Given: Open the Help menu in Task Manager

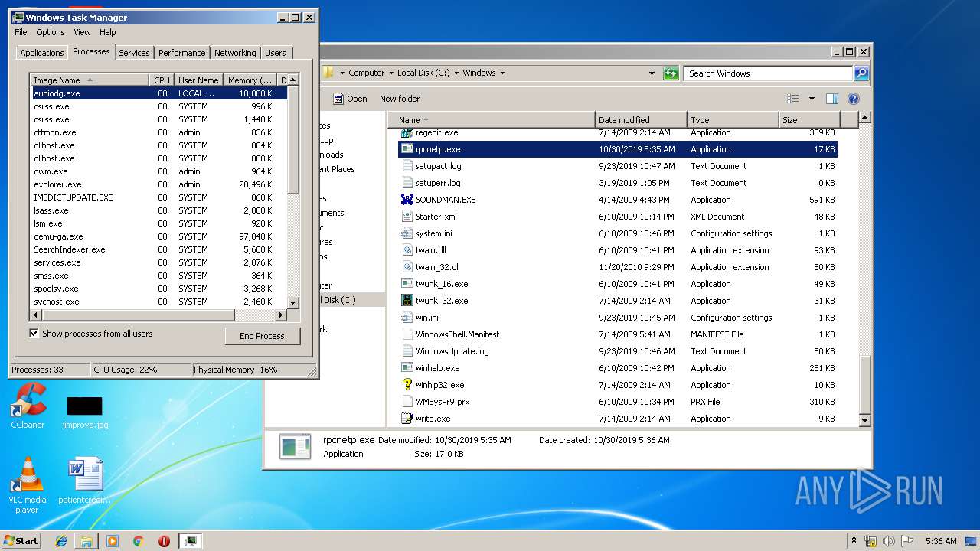Looking at the screenshot, I should pyautogui.click(x=108, y=32).
